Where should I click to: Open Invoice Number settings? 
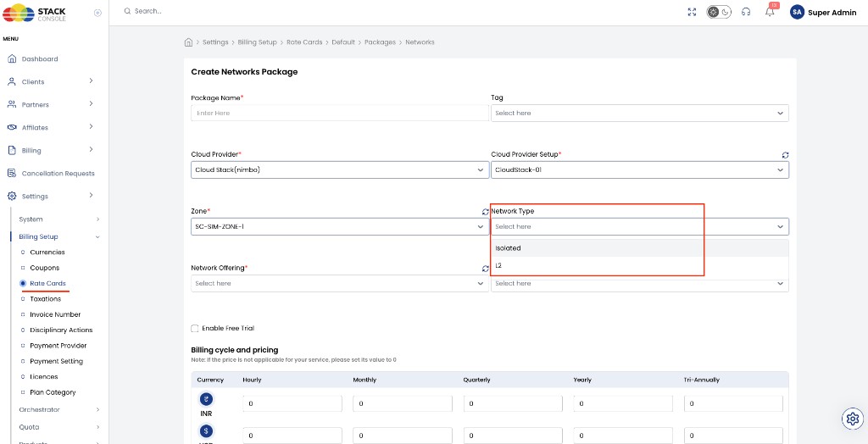(x=55, y=314)
